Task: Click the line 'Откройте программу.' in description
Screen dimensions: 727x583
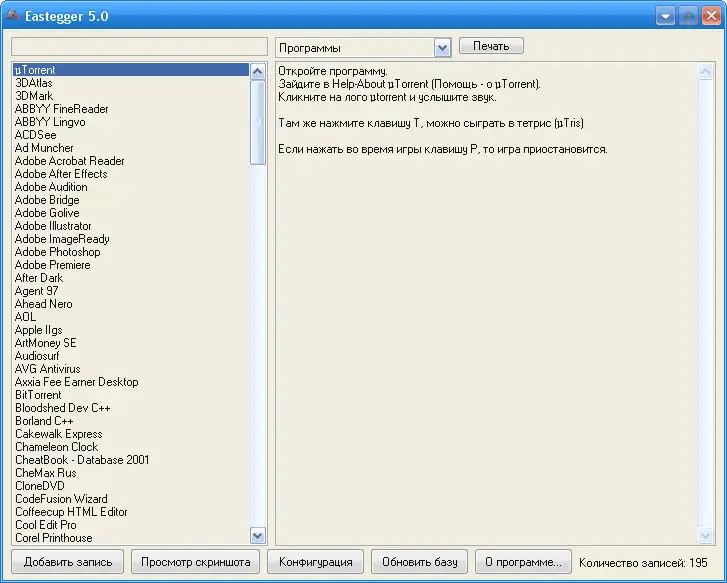Action: (332, 71)
